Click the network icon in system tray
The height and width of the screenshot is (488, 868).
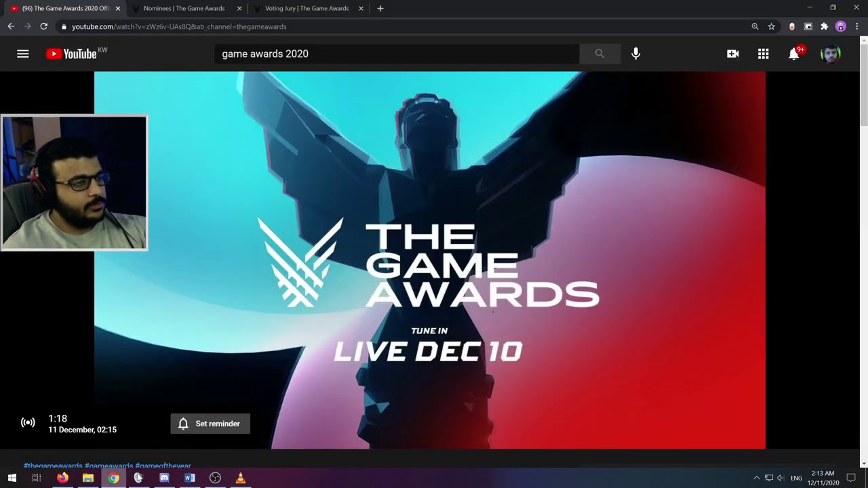coord(769,478)
